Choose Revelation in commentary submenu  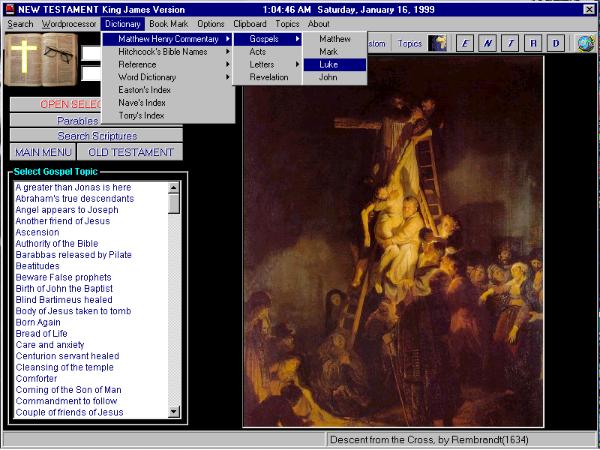tap(268, 77)
